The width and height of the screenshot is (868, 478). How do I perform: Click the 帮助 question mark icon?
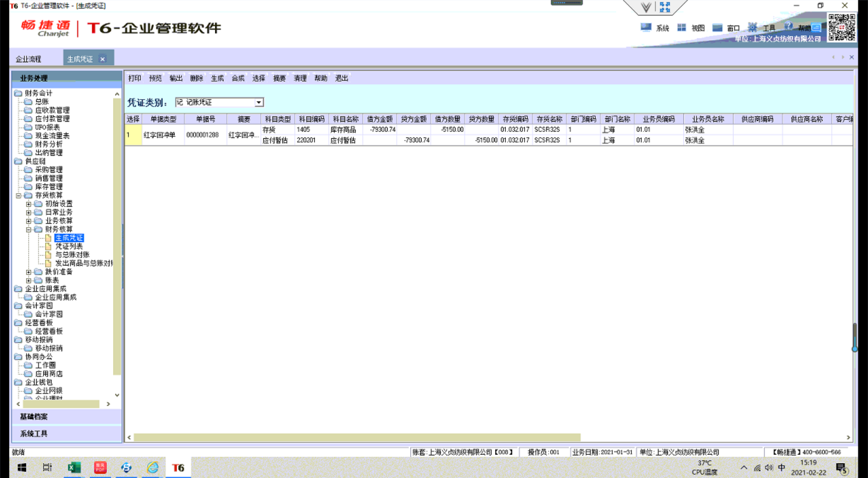tap(788, 27)
